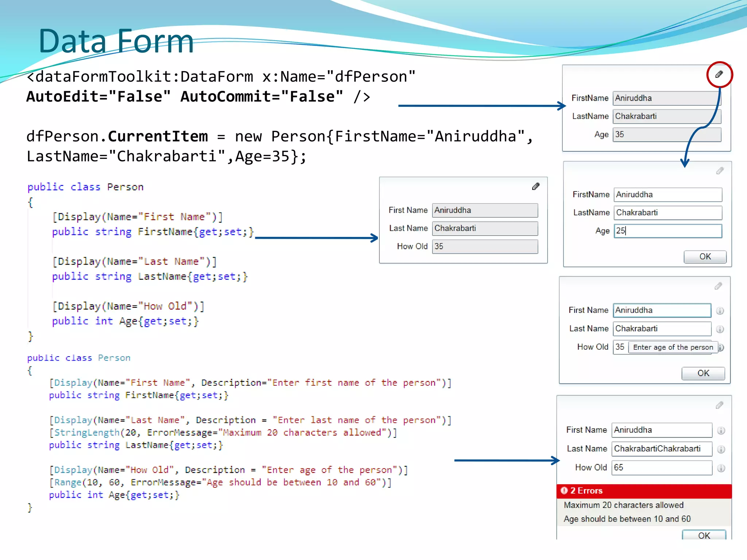747x560 pixels.
Task: Click pencil icon in the center read-only form
Action: (535, 187)
